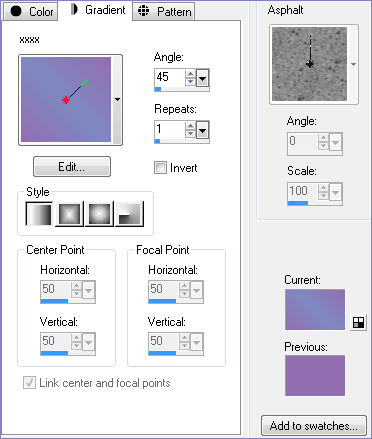Expand the gradient preset list arrow

[x=117, y=99]
